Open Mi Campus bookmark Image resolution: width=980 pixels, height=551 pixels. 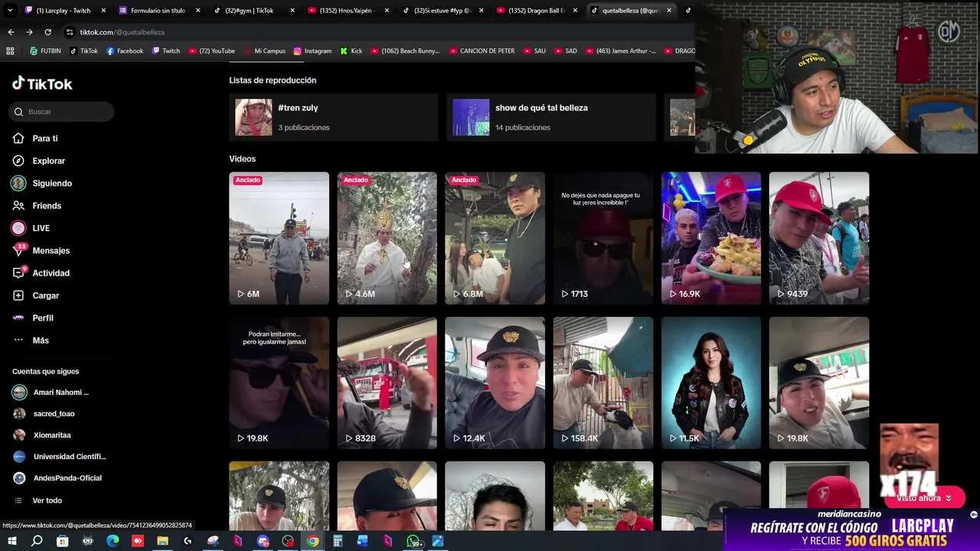pyautogui.click(x=264, y=51)
